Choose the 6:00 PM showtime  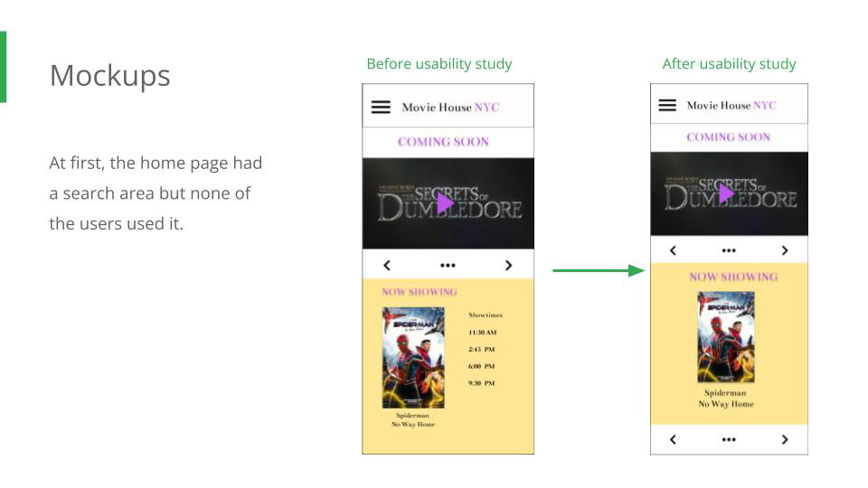(x=482, y=366)
